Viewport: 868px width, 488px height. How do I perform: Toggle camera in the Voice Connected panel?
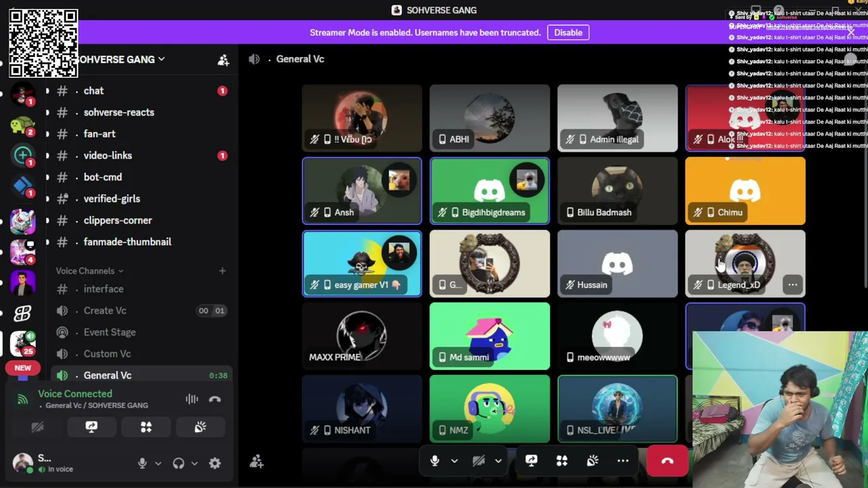coord(37,427)
